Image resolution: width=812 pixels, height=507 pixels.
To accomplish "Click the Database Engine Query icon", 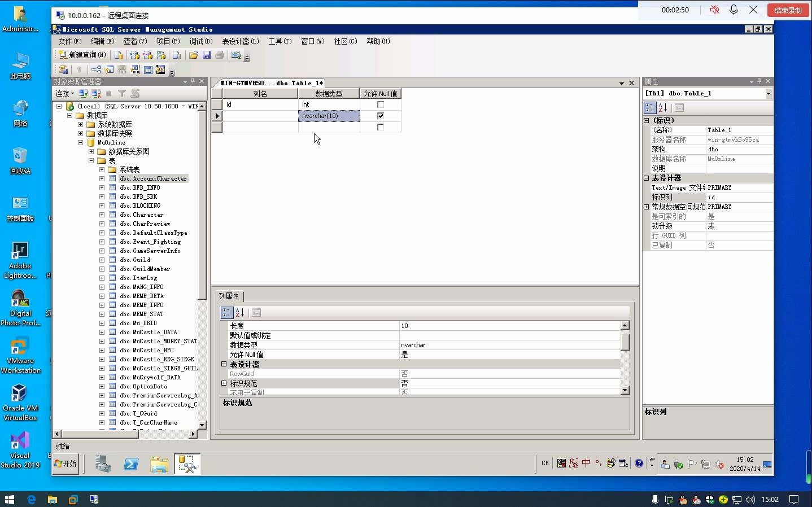I will point(118,55).
